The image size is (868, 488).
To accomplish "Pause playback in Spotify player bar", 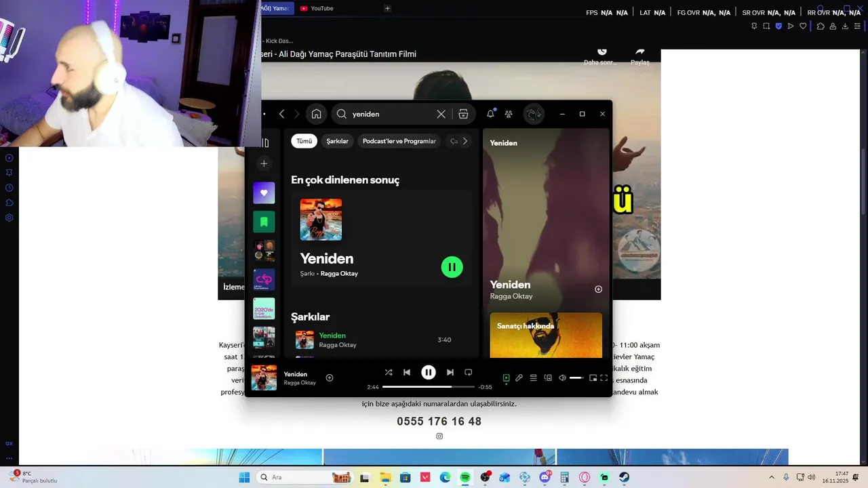I will (429, 372).
